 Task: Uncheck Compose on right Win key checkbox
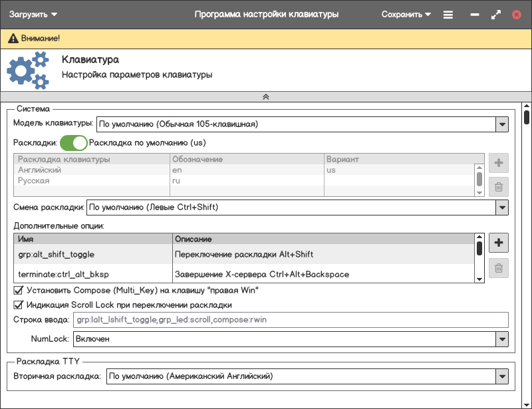[19, 291]
